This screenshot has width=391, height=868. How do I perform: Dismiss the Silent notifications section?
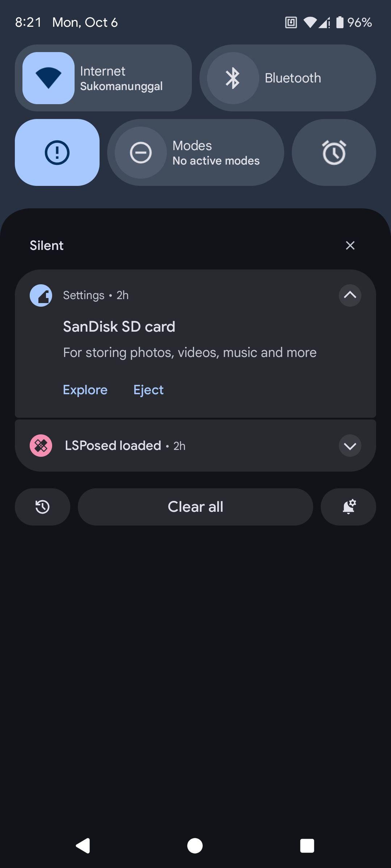(350, 246)
